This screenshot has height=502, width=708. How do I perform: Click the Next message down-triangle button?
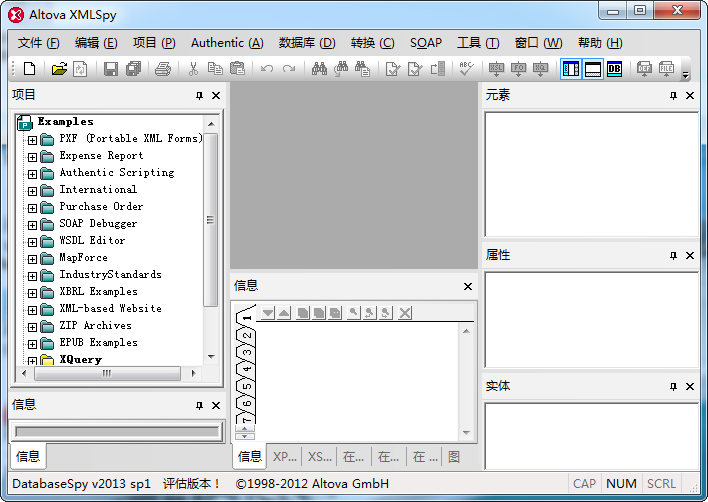[267, 312]
